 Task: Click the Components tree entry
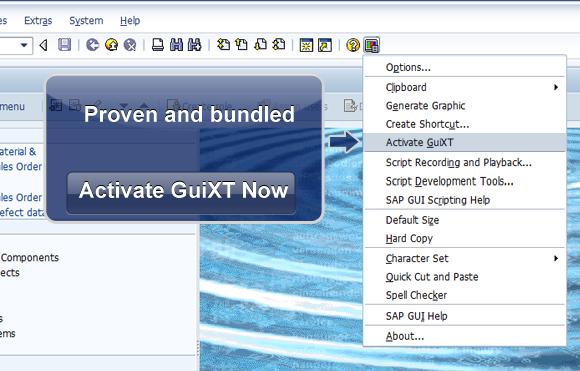point(30,257)
